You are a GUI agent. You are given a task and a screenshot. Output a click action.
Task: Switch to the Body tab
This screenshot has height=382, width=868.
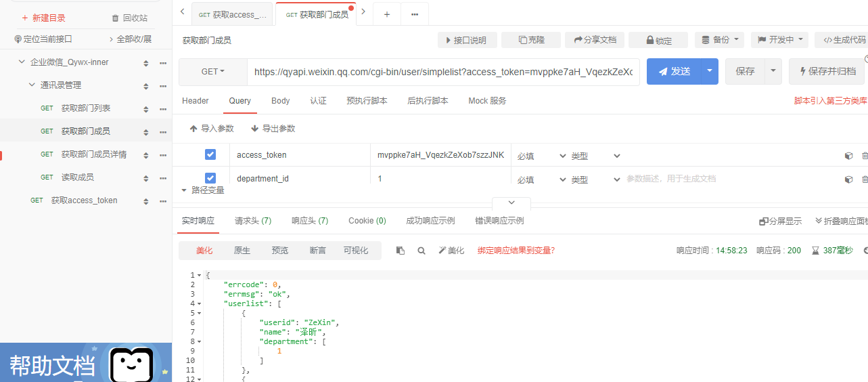[x=281, y=101]
